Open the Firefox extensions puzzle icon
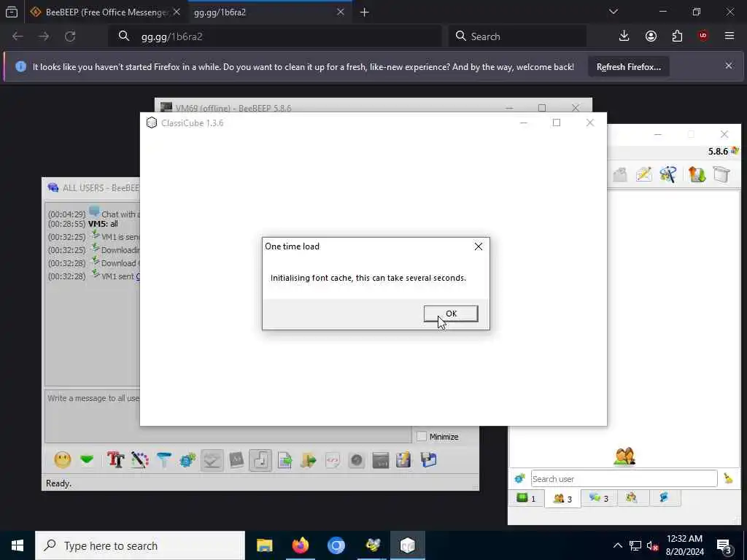 point(677,36)
